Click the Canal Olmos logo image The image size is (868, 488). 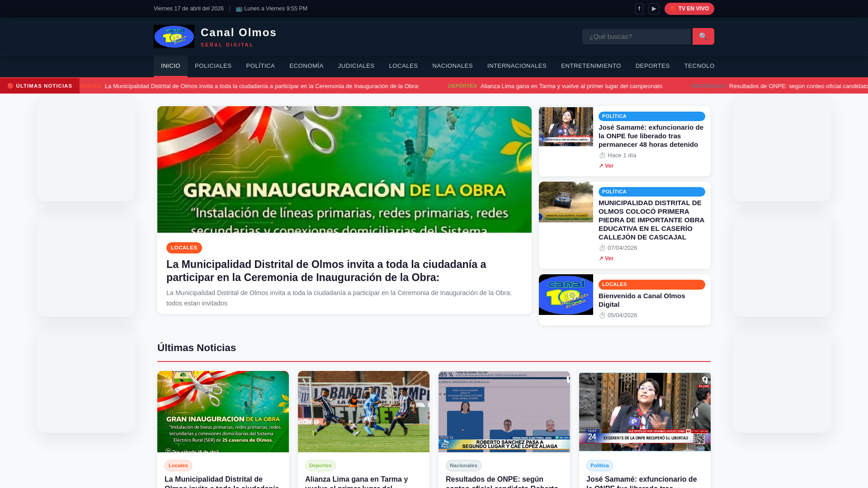[x=174, y=37]
